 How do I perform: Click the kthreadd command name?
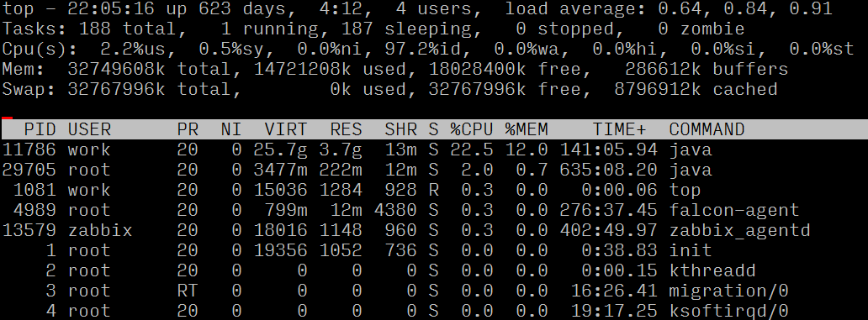[712, 270]
